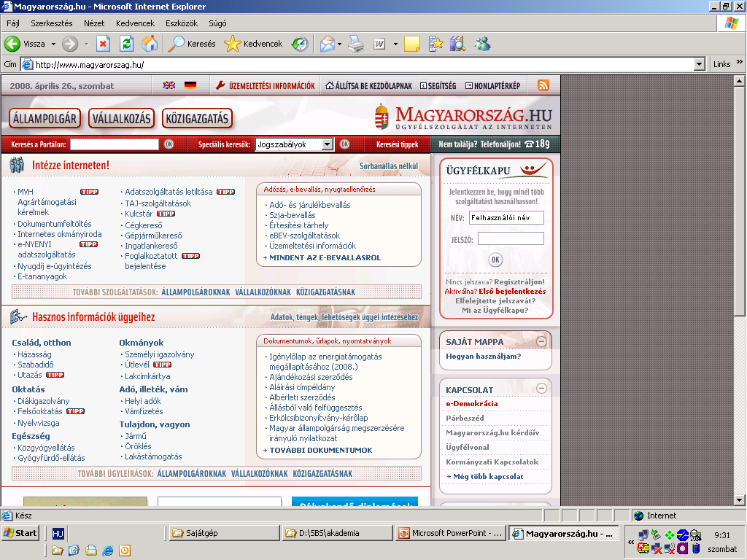
Task: Click the Edit with Word toolbar icon
Action: point(379,44)
